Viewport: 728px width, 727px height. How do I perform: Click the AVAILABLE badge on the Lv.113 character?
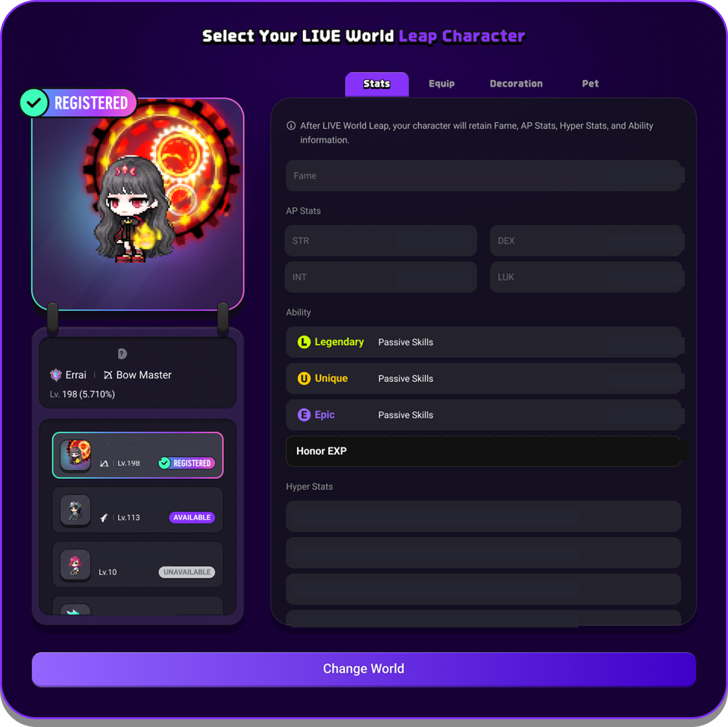(x=192, y=518)
